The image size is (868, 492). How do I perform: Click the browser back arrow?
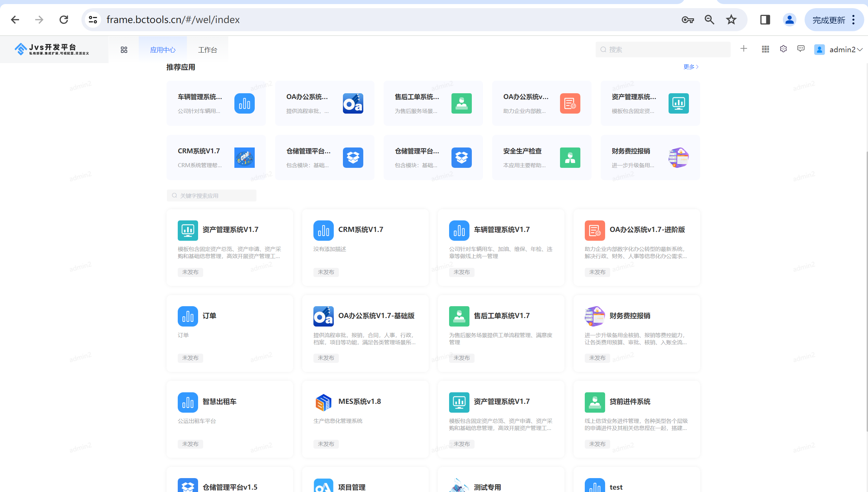[x=15, y=20]
